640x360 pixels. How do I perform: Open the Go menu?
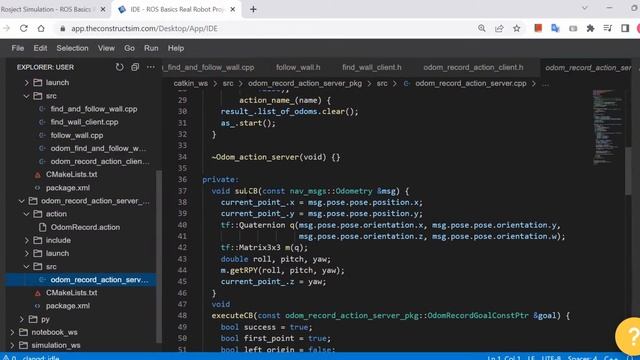click(x=129, y=48)
